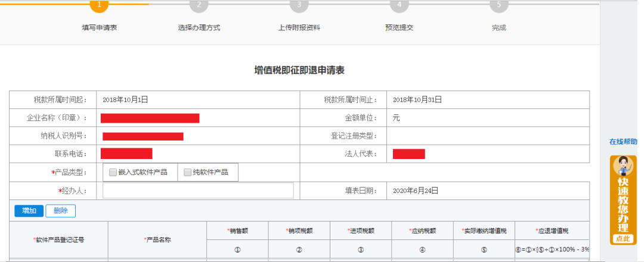644x262 pixels.
Task: Click step 3 circle 上传附报资料
Action: [x=299, y=5]
